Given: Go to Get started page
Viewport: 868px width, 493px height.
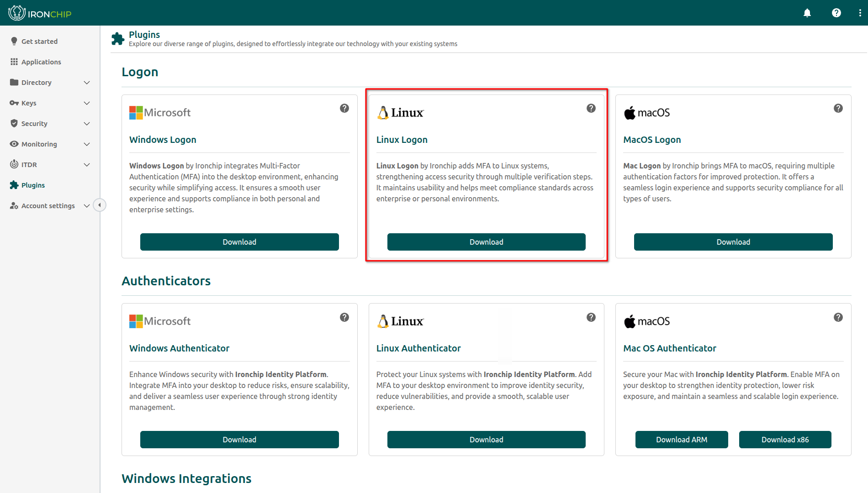Looking at the screenshot, I should [x=39, y=42].
